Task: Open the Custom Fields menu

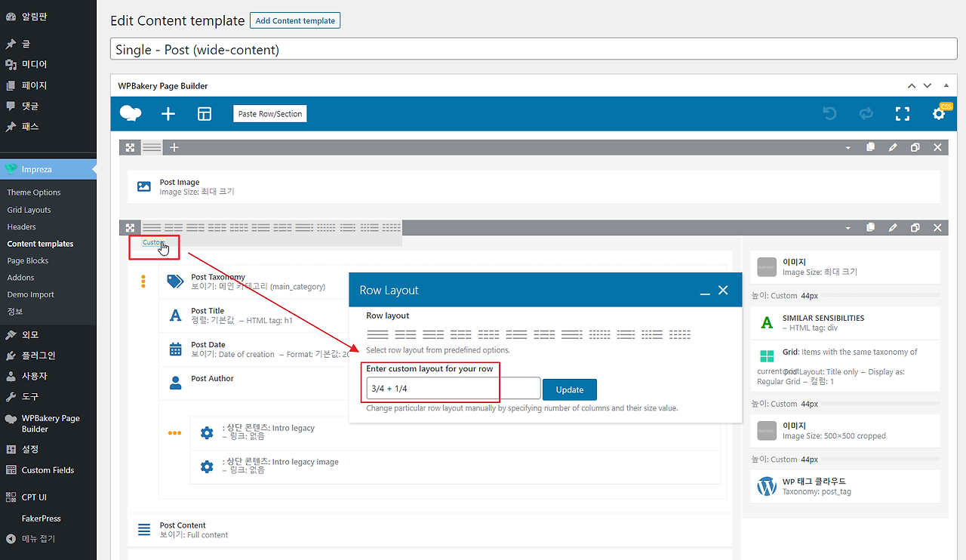Action: click(x=48, y=470)
